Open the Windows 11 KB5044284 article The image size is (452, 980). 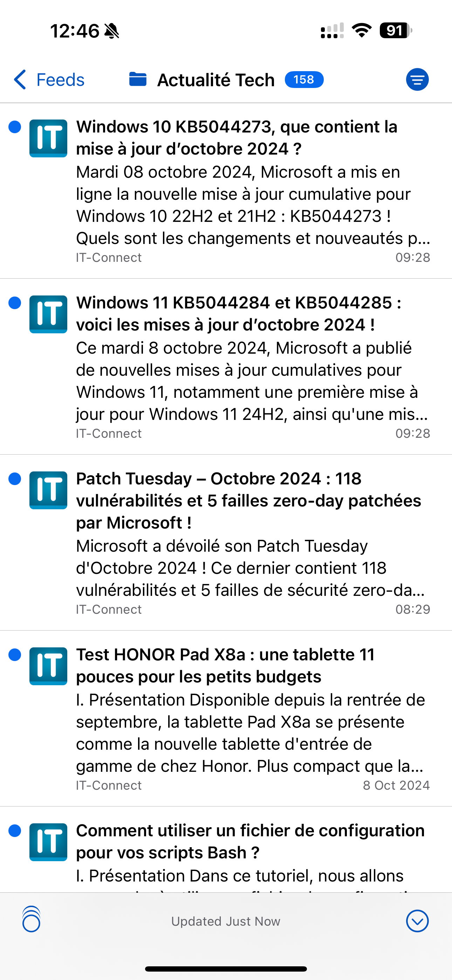(238, 313)
